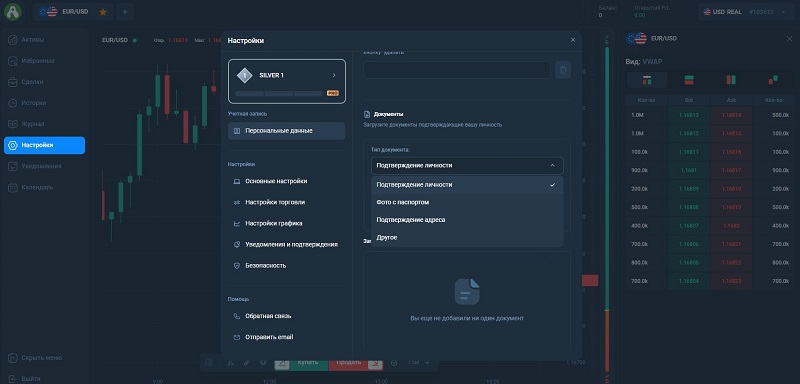Screen dimensions: 800x384
Task: Close the Настройки dialog
Action: pyautogui.click(x=572, y=40)
